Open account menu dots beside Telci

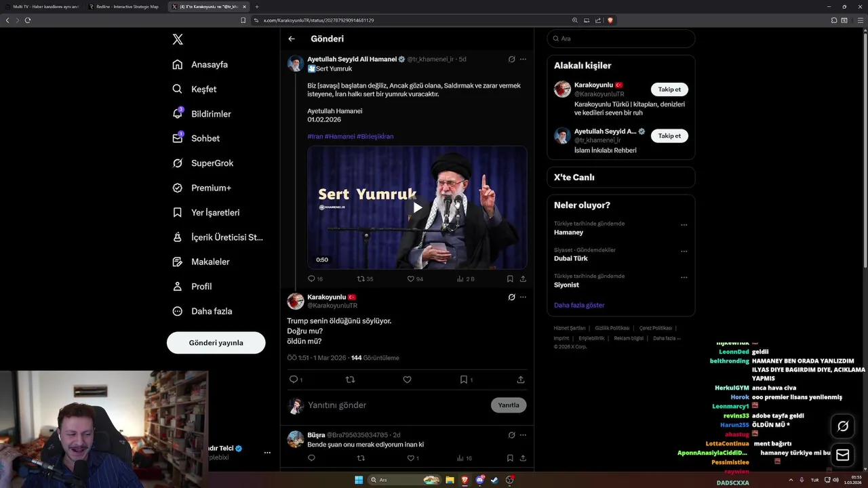coord(267,453)
